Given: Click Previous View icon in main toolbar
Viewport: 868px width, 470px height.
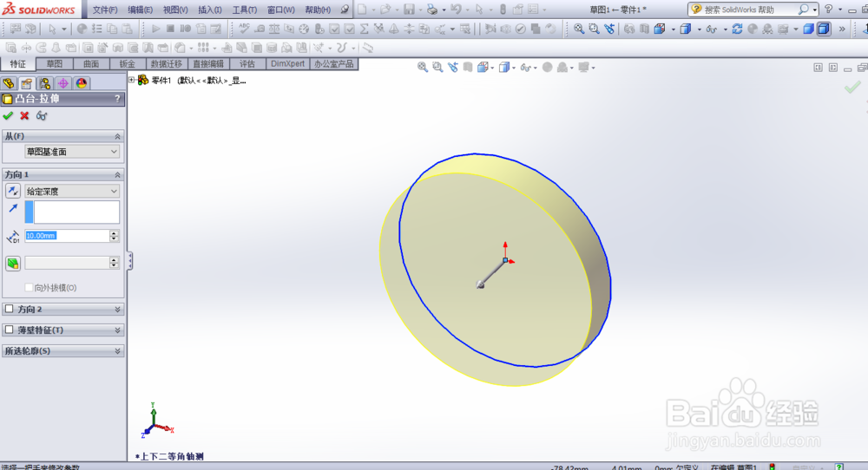Looking at the screenshot, I should point(609,29).
